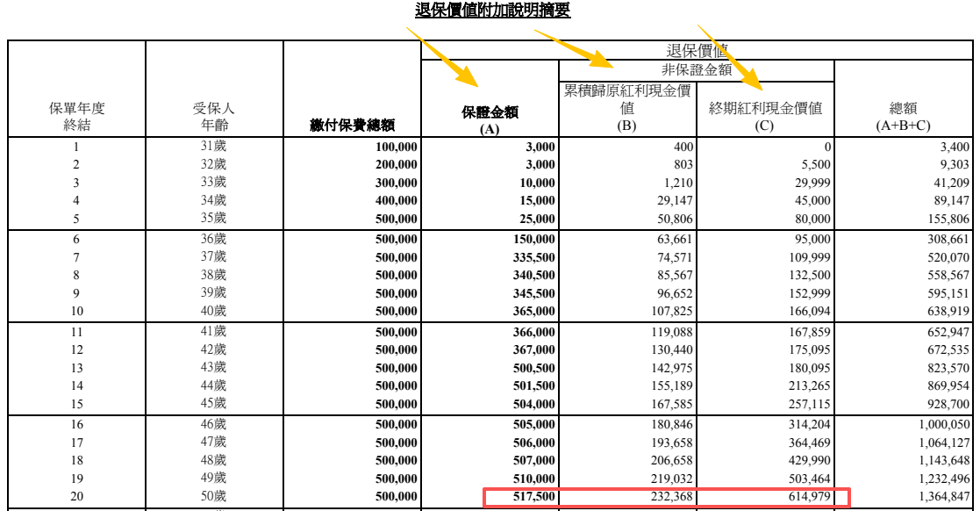This screenshot has width=980, height=511.
Task: Click the reversionary bonus value 232,368
Action: (x=673, y=497)
